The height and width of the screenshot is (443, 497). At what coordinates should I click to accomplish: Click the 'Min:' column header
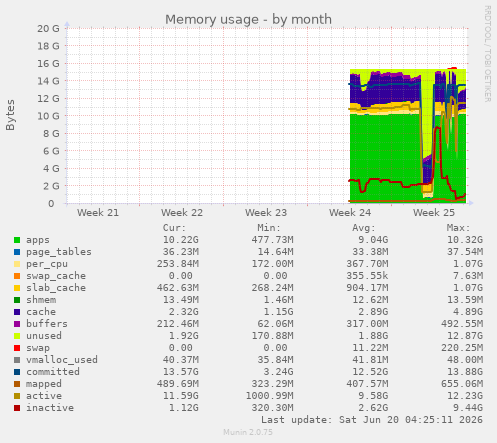(x=269, y=228)
